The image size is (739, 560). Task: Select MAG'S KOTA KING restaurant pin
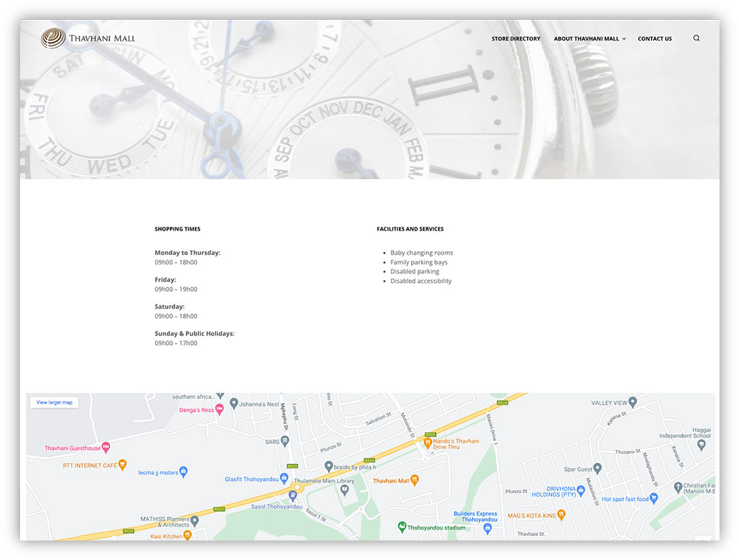coord(562,515)
